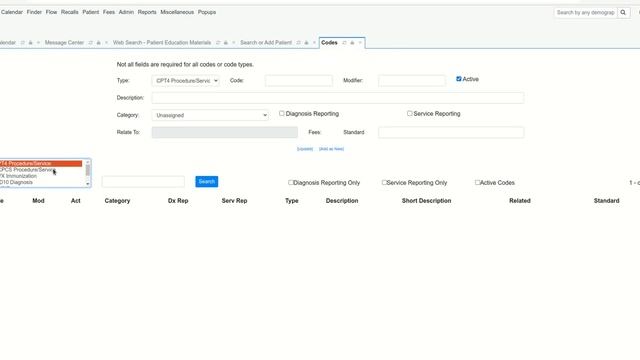This screenshot has height=360, width=640.
Task: Click the demographics search box
Action: [x=586, y=13]
